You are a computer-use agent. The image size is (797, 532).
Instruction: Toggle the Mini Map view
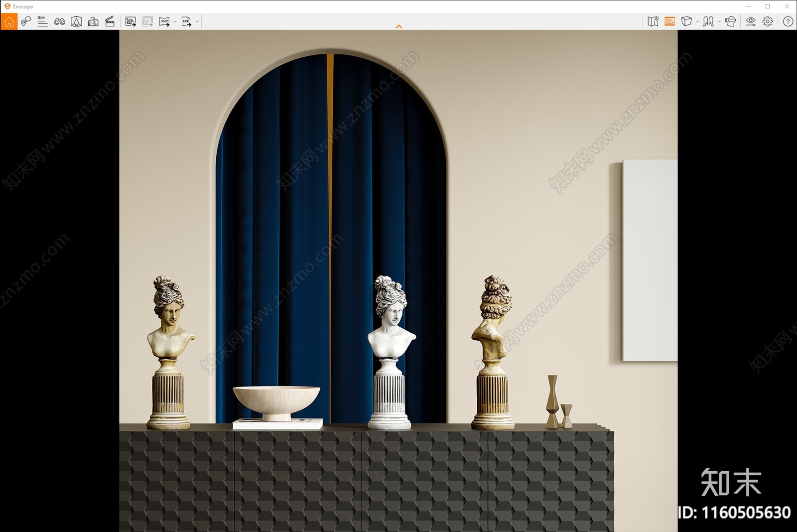pyautogui.click(x=653, y=21)
